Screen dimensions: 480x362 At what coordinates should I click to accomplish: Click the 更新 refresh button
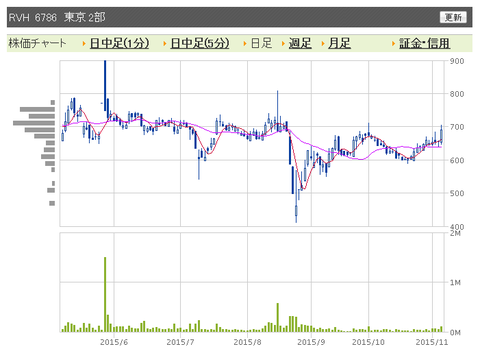[453, 17]
